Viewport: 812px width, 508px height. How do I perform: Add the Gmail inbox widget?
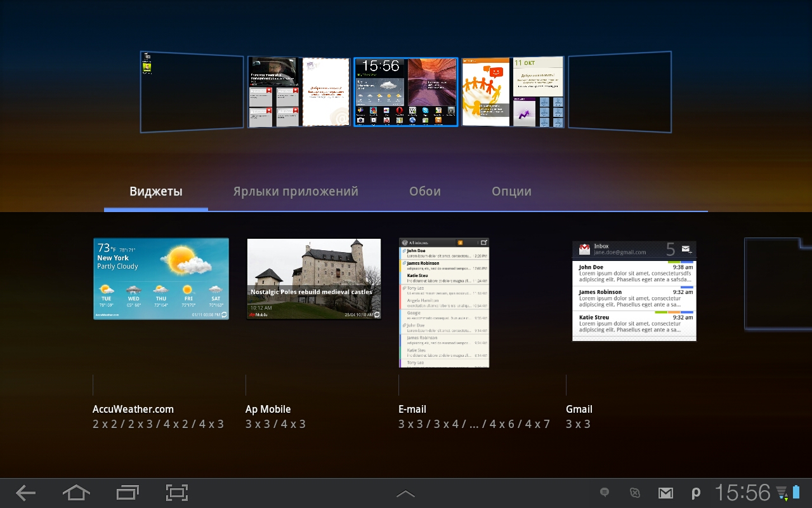point(634,291)
